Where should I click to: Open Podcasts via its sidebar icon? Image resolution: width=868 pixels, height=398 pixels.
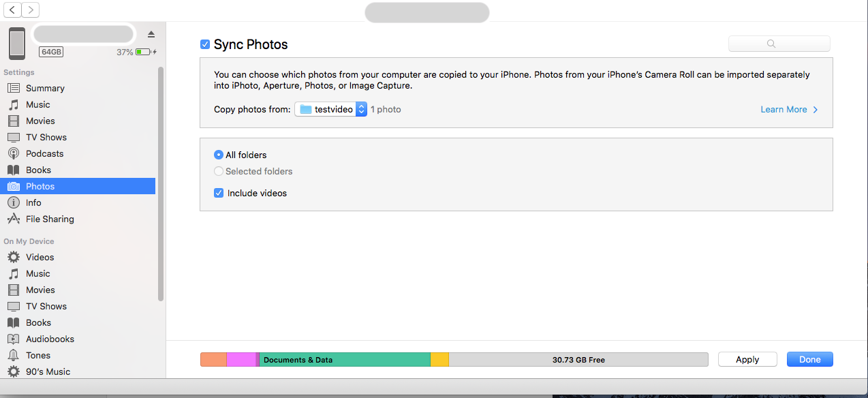13,153
